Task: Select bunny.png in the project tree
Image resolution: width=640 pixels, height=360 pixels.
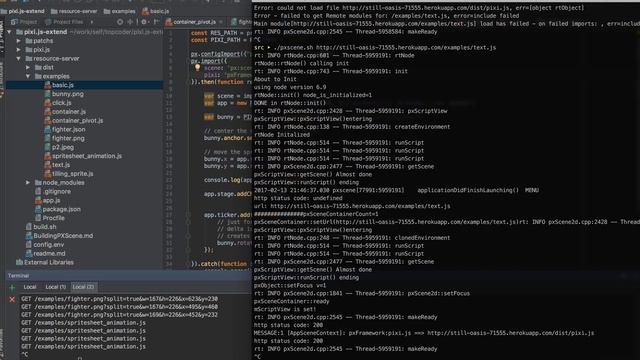Action: point(67,94)
